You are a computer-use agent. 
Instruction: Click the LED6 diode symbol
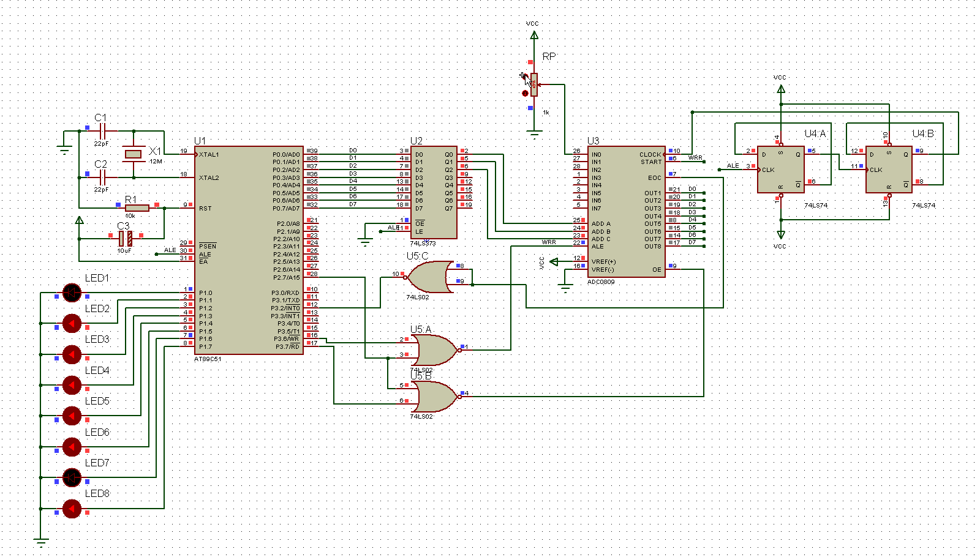click(72, 447)
